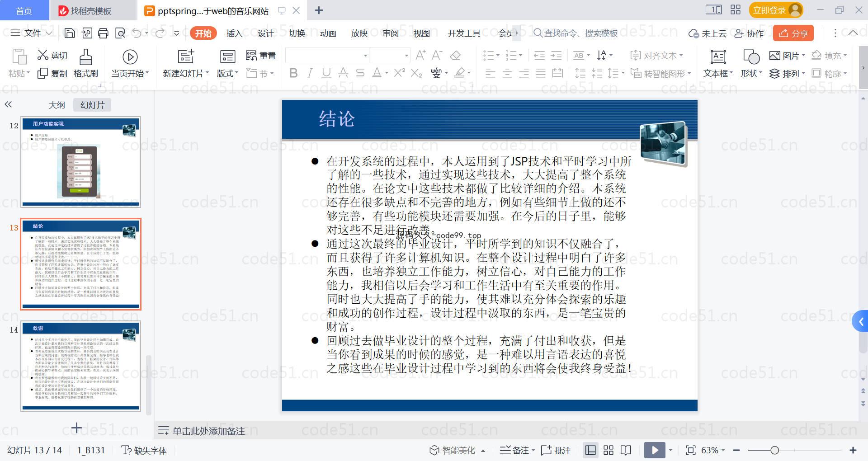868x461 pixels.
Task: Select slide 14 thumbnail 致谢
Action: coord(81,366)
